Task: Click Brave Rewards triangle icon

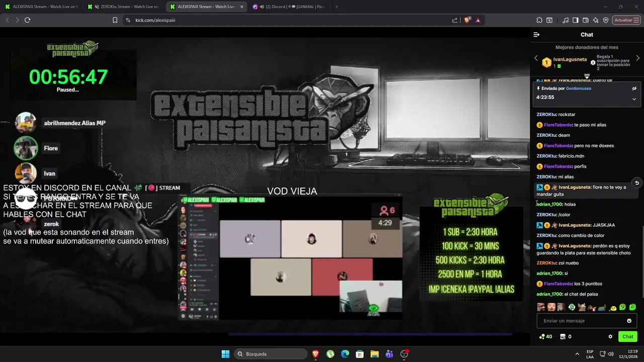Action: [478, 20]
